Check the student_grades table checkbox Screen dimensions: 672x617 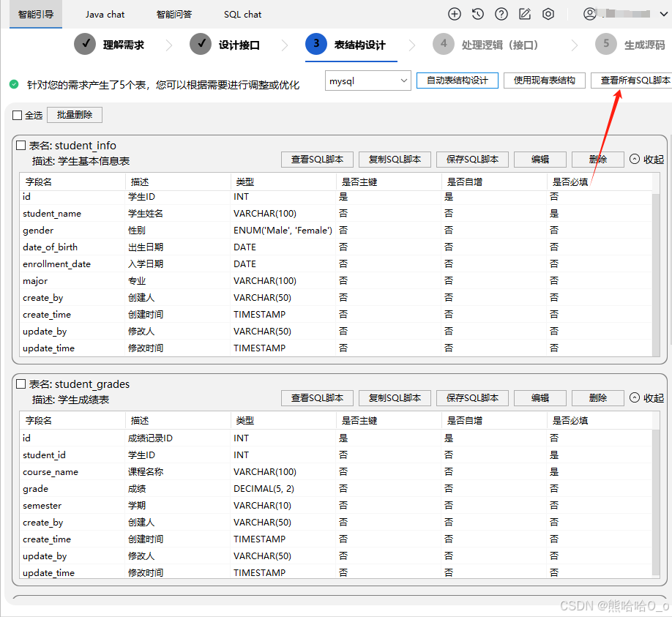(20, 384)
